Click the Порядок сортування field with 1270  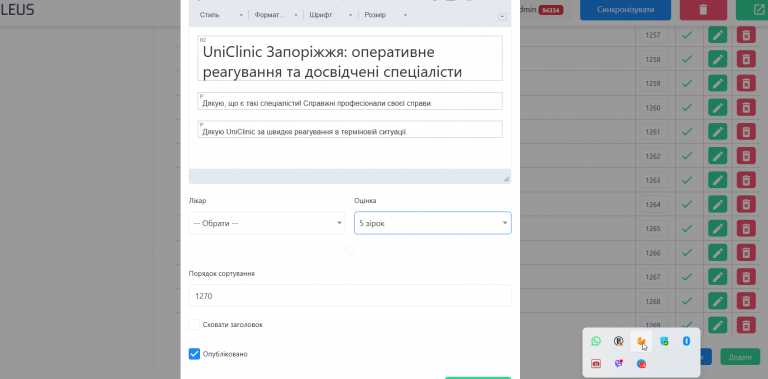pyautogui.click(x=350, y=296)
